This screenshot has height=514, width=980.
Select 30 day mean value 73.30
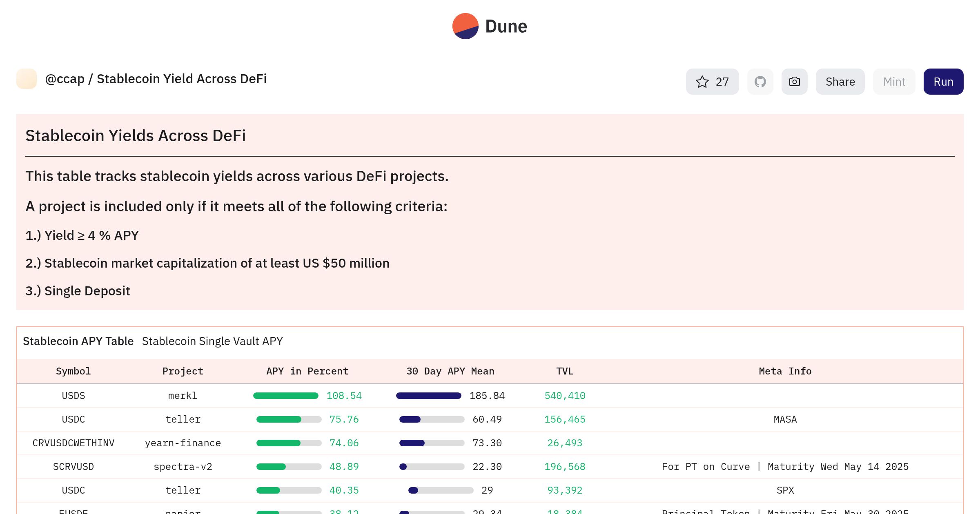pyautogui.click(x=487, y=443)
